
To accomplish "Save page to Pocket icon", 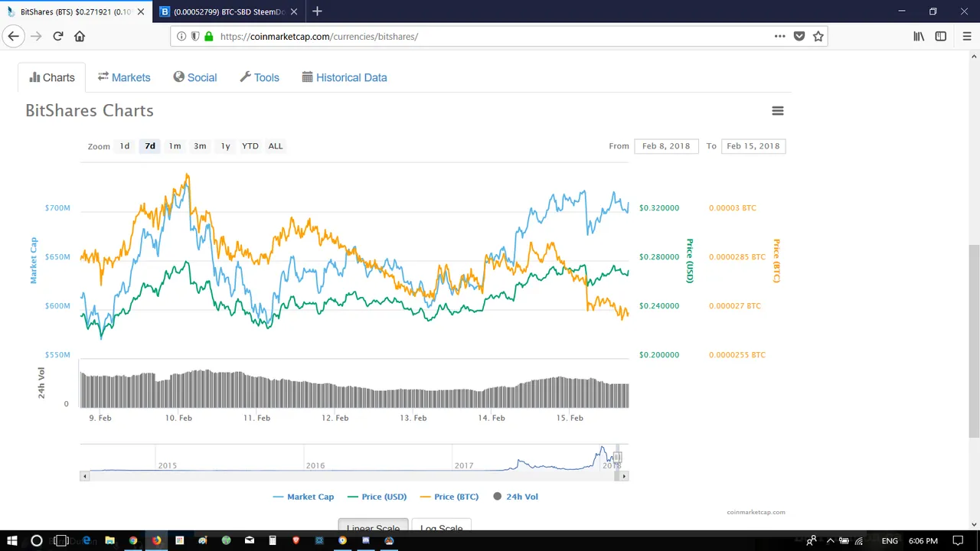I will [799, 36].
